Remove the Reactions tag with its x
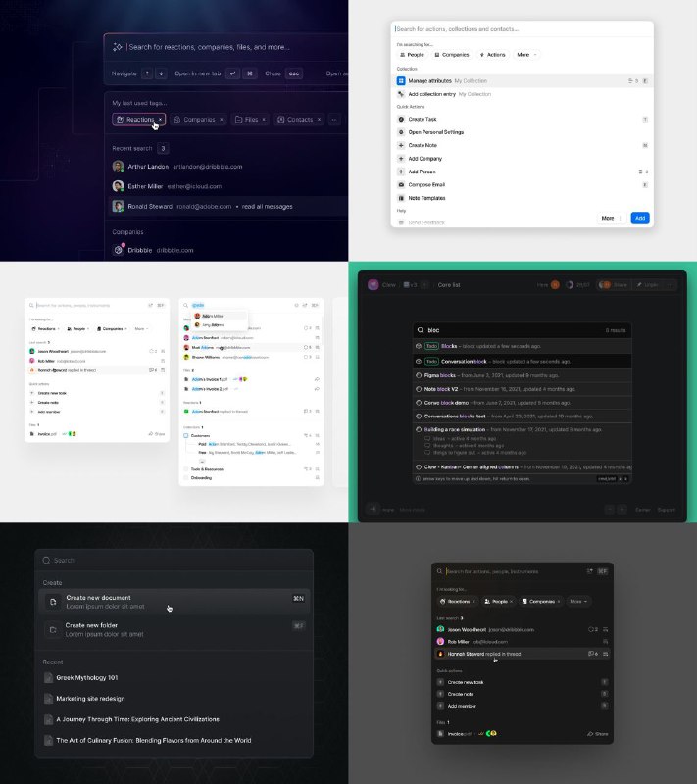 click(162, 120)
